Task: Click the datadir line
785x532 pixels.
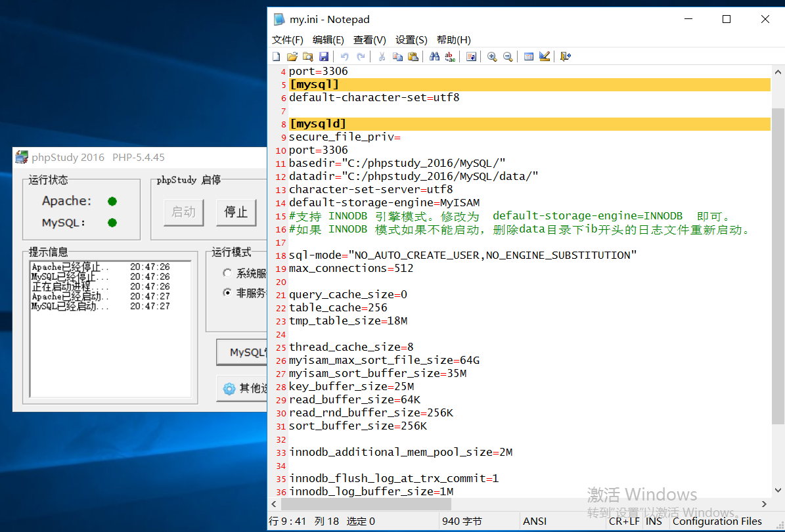Action: (414, 176)
